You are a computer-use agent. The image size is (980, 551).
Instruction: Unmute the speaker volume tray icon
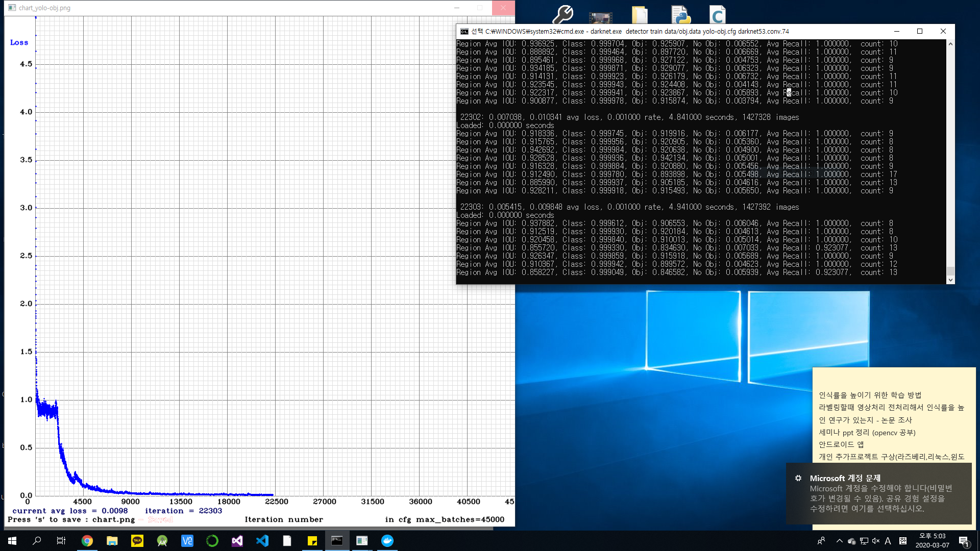point(876,541)
